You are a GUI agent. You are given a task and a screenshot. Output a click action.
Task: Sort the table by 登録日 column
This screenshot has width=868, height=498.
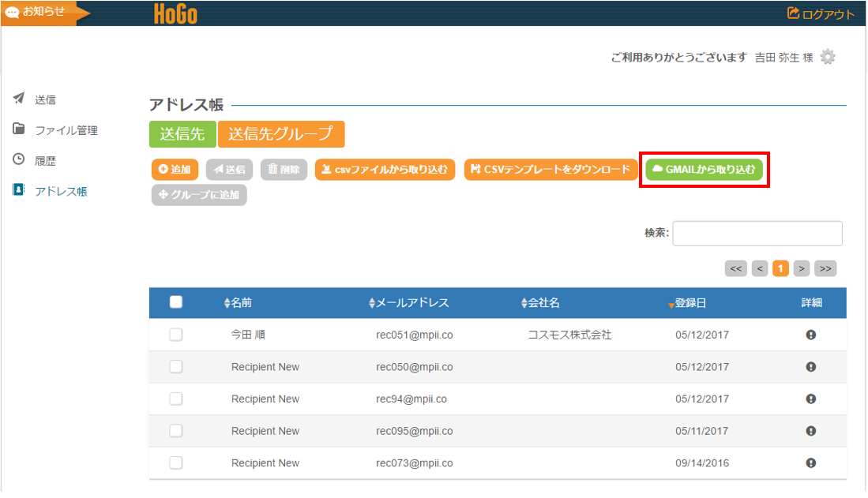[x=689, y=303]
